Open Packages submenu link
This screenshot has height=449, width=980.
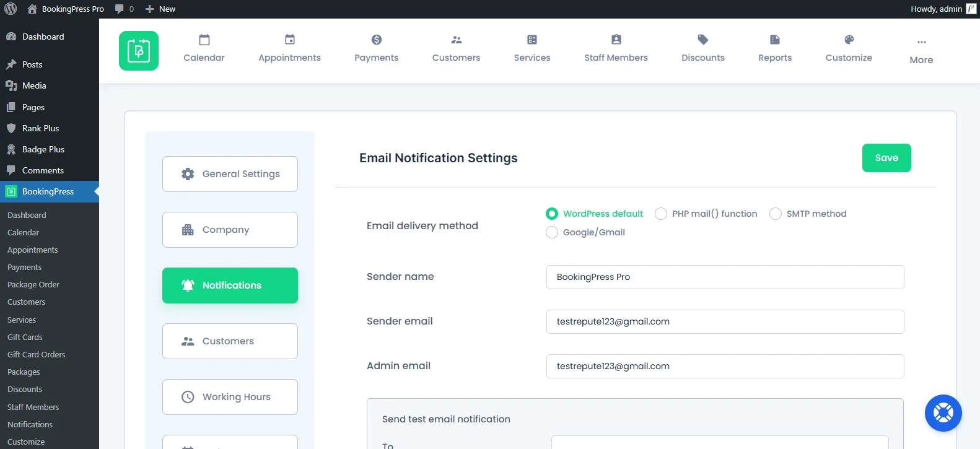pyautogui.click(x=24, y=372)
